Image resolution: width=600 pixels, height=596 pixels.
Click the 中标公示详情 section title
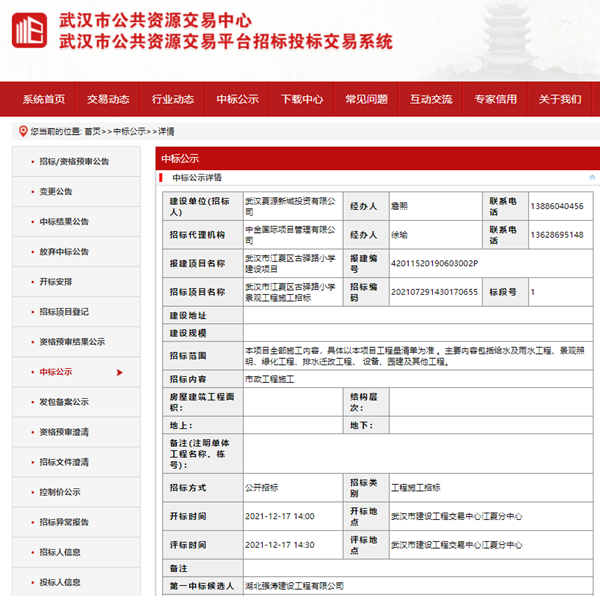[197, 177]
